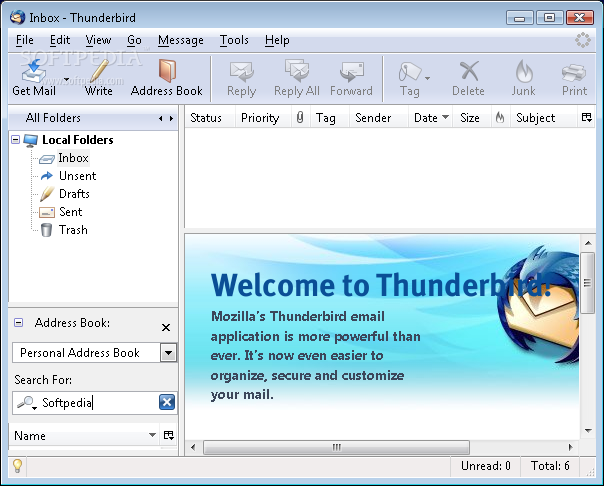Select the Trash folder
The image size is (604, 486).
[73, 230]
